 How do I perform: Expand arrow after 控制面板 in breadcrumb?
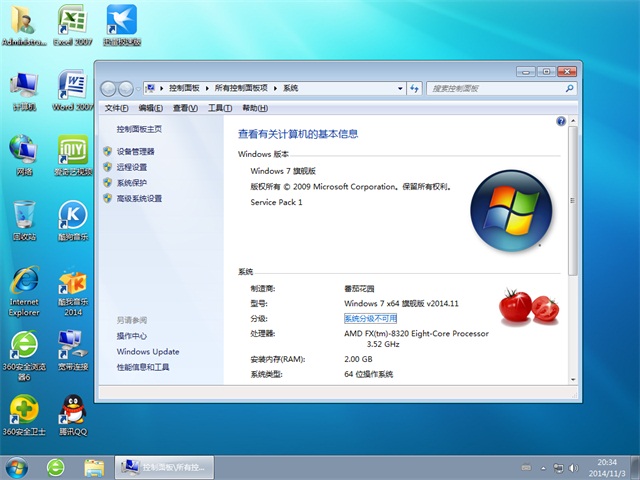[x=207, y=88]
